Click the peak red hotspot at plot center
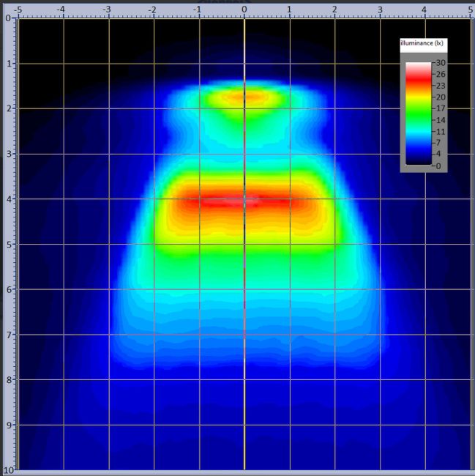 244,200
